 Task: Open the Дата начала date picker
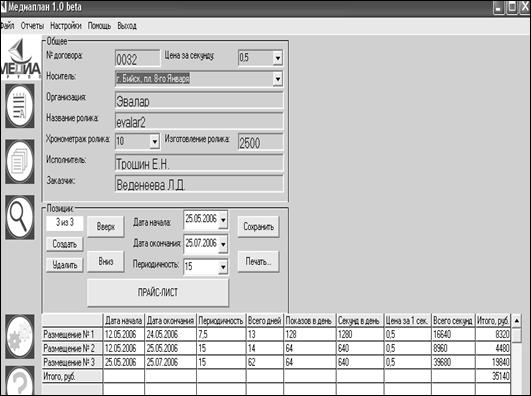[223, 220]
